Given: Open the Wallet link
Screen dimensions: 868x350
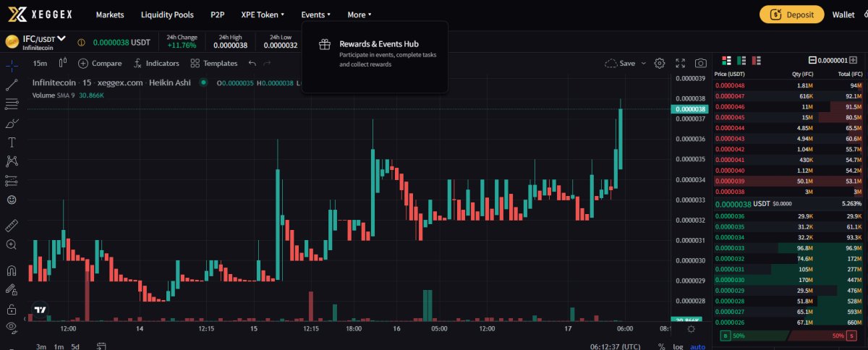Looking at the screenshot, I should coord(843,14).
